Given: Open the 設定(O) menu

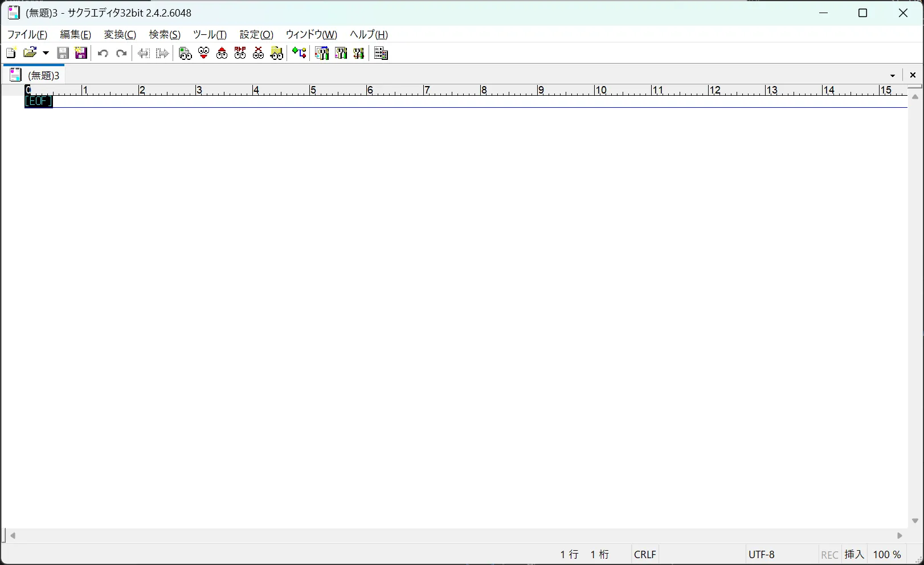Looking at the screenshot, I should (256, 34).
